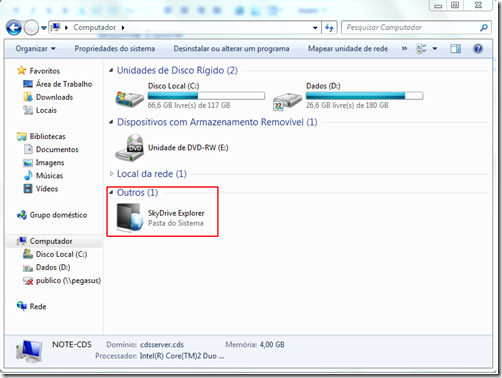Click the NOTE-CDS name in details pane

pos(72,345)
